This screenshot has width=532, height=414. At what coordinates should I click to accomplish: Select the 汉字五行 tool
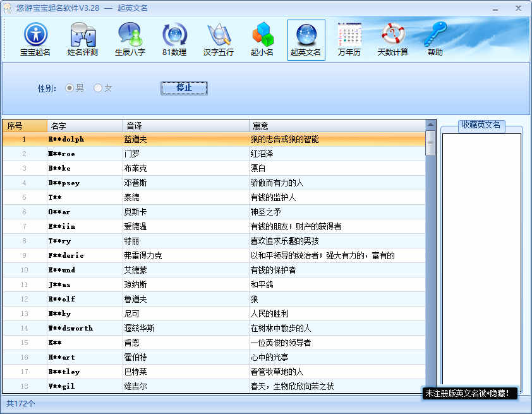[x=219, y=39]
